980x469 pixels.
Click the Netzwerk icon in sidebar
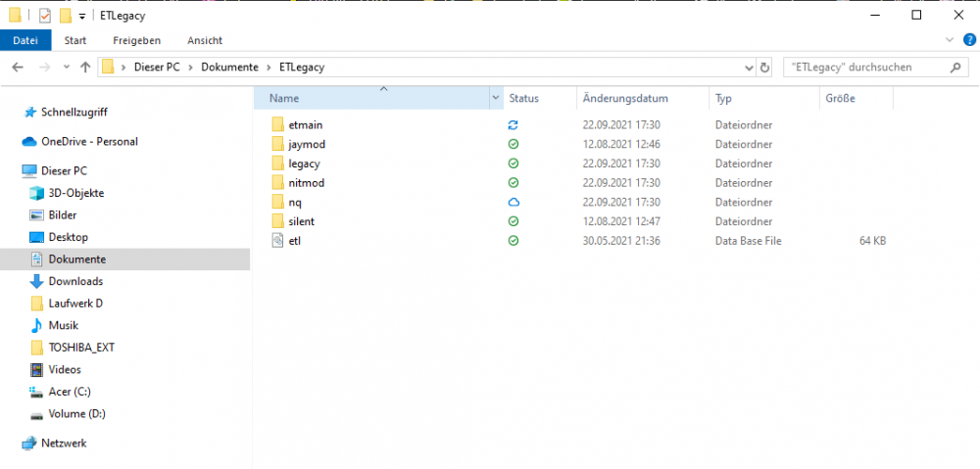coord(29,444)
